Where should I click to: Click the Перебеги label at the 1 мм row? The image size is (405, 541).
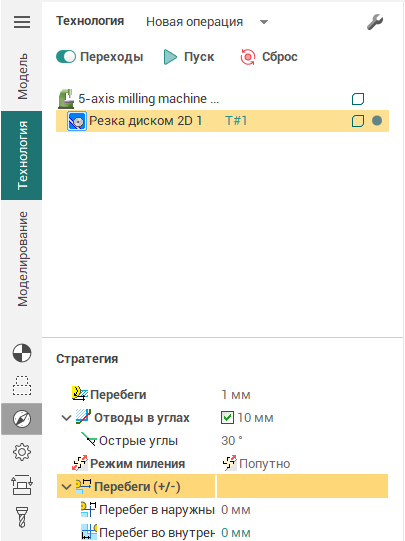point(118,395)
